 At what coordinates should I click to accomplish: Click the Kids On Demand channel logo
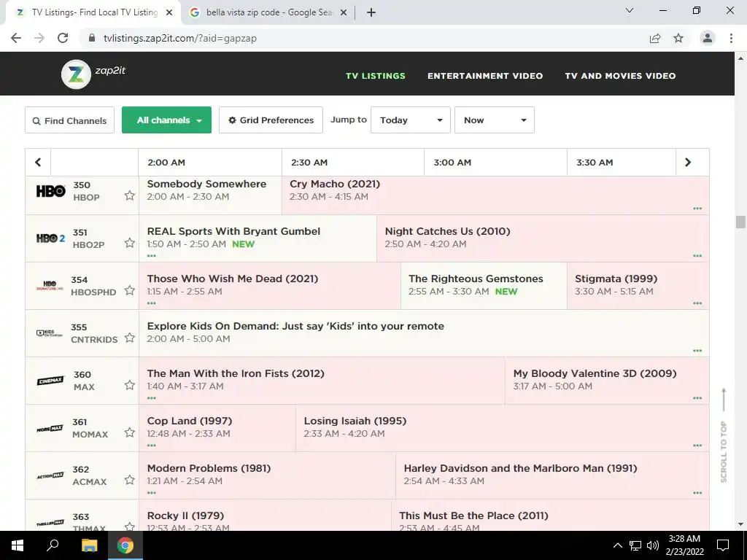[50, 333]
